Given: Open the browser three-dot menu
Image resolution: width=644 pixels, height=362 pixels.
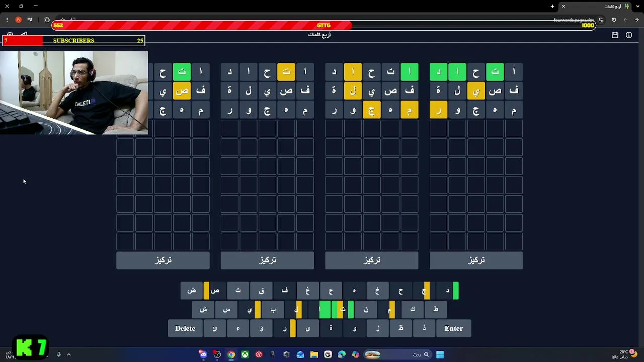Looking at the screenshot, I should (7, 20).
